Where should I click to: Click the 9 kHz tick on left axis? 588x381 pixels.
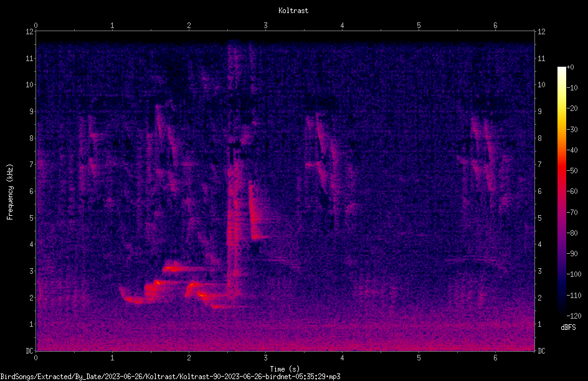tap(31, 112)
